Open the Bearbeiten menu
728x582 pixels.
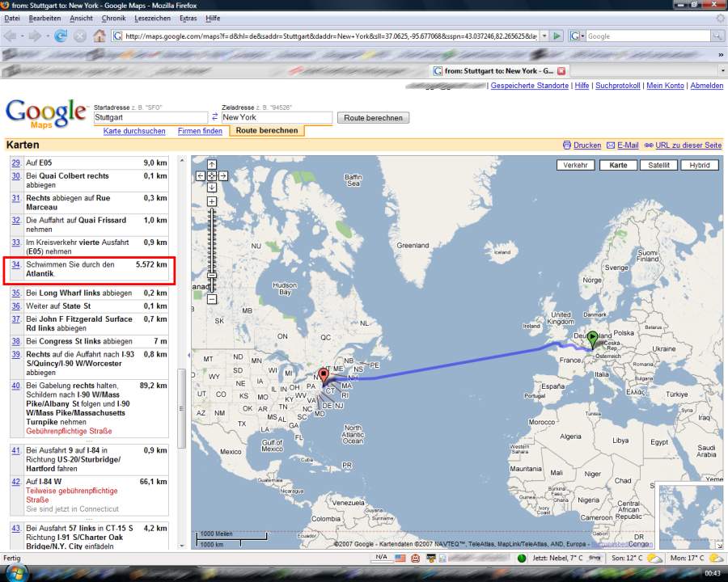click(x=44, y=19)
